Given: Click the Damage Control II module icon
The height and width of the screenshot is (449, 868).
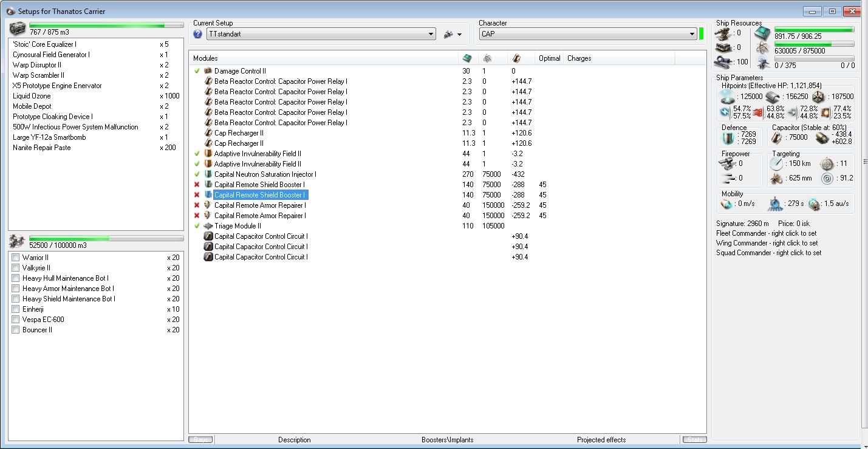Looking at the screenshot, I should pyautogui.click(x=208, y=71).
